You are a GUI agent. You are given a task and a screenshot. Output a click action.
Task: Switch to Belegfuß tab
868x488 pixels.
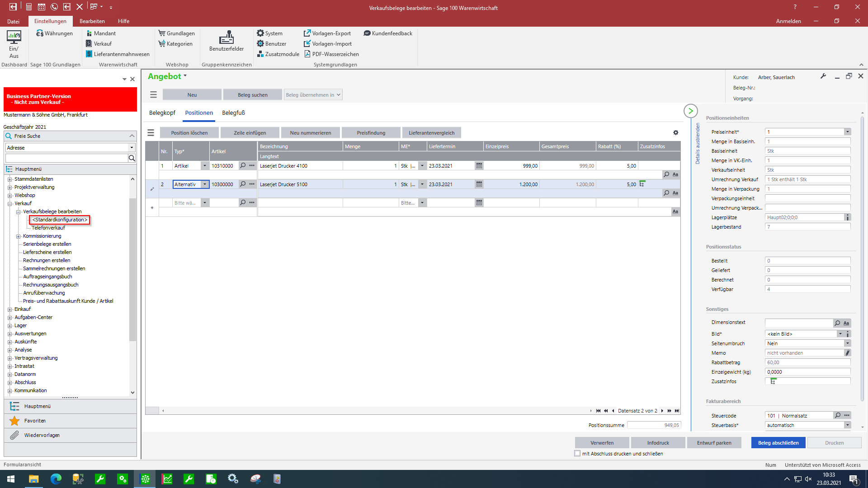coord(233,113)
